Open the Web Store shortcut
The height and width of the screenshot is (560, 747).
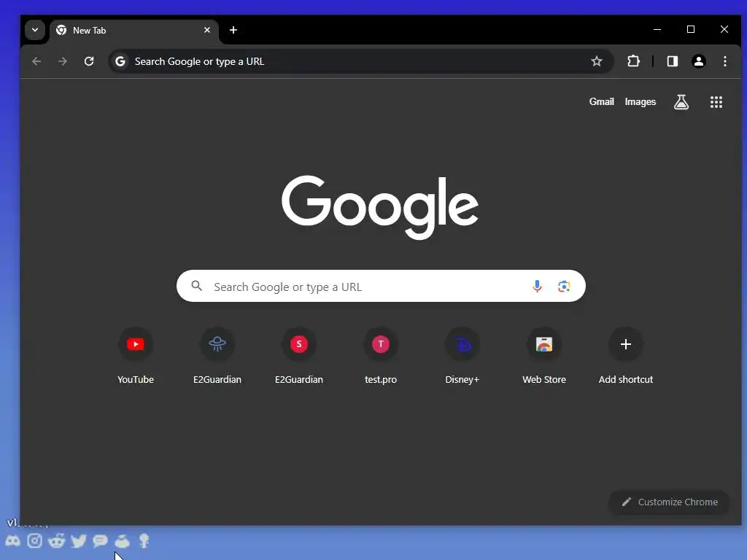tap(544, 356)
